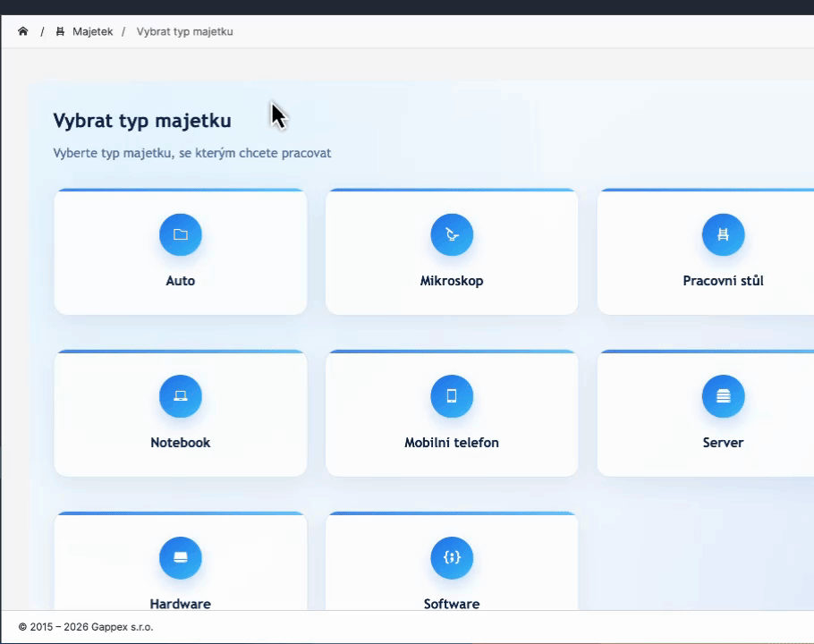Image resolution: width=814 pixels, height=644 pixels.
Task: Click the desk icon on Pracovní stůl card
Action: [723, 234]
